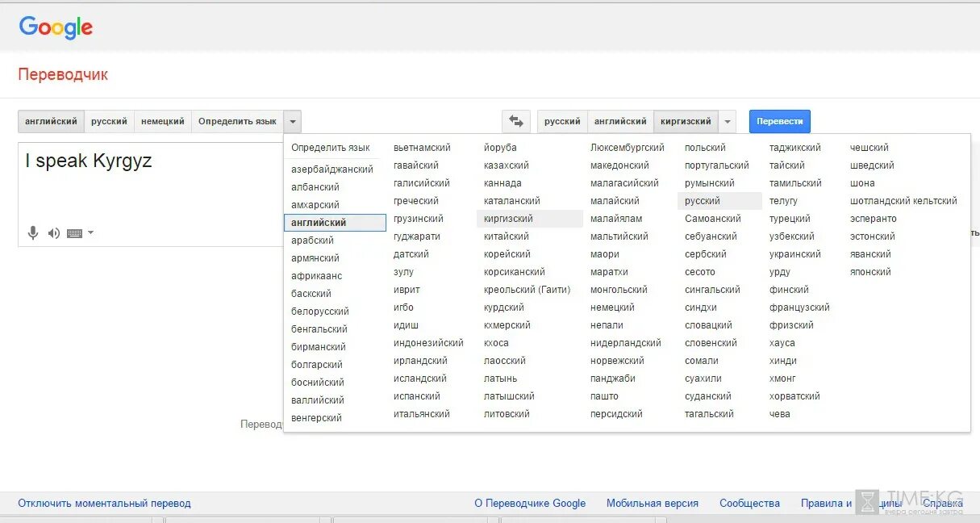980x523 pixels.
Task: Click the speaker listen icon
Action: 54,233
